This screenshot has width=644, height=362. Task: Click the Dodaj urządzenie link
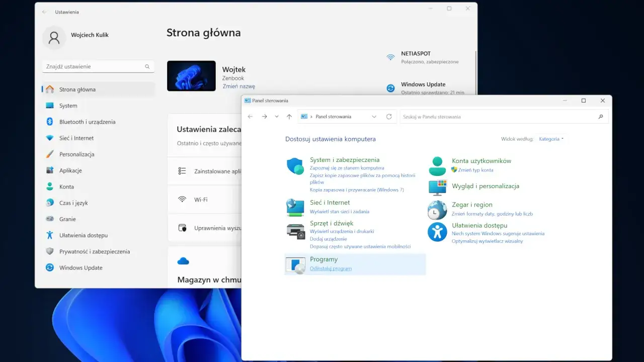pyautogui.click(x=328, y=239)
